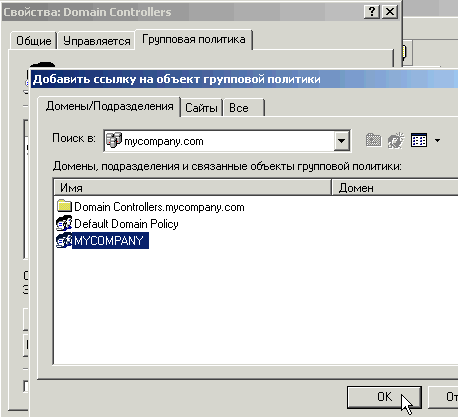Select the Default Domain Policy entry
The height and width of the screenshot is (417, 458).
coord(126,224)
